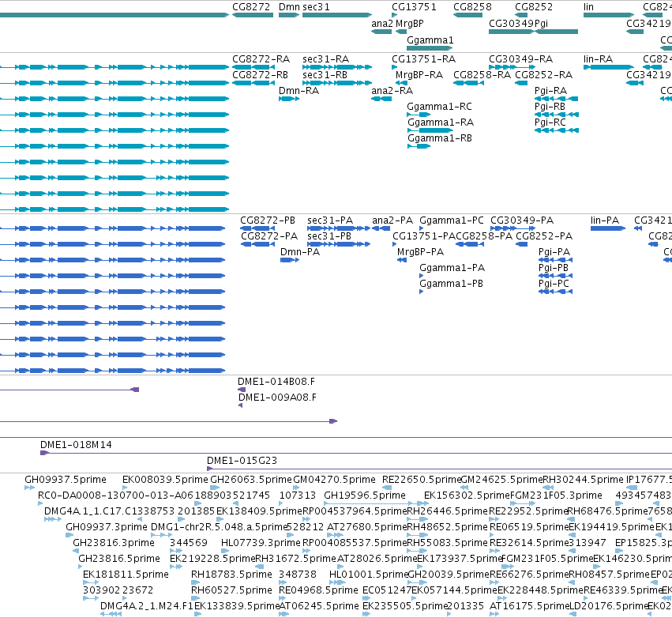The width and height of the screenshot is (672, 618).
Task: Click protein CG8272-PB
Action: tap(268, 220)
